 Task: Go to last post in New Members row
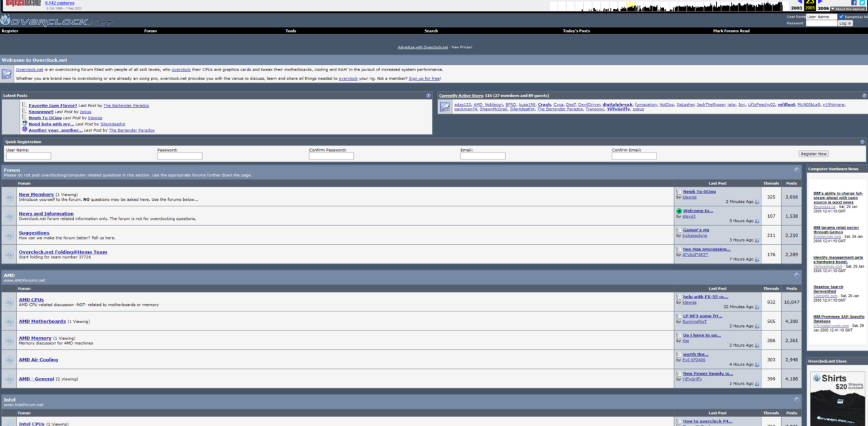click(x=757, y=201)
